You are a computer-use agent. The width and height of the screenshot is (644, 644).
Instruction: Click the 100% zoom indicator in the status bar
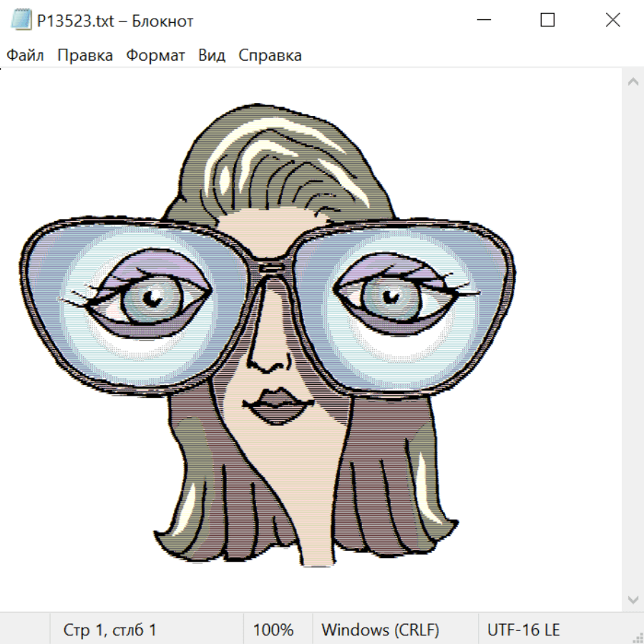coord(273,630)
